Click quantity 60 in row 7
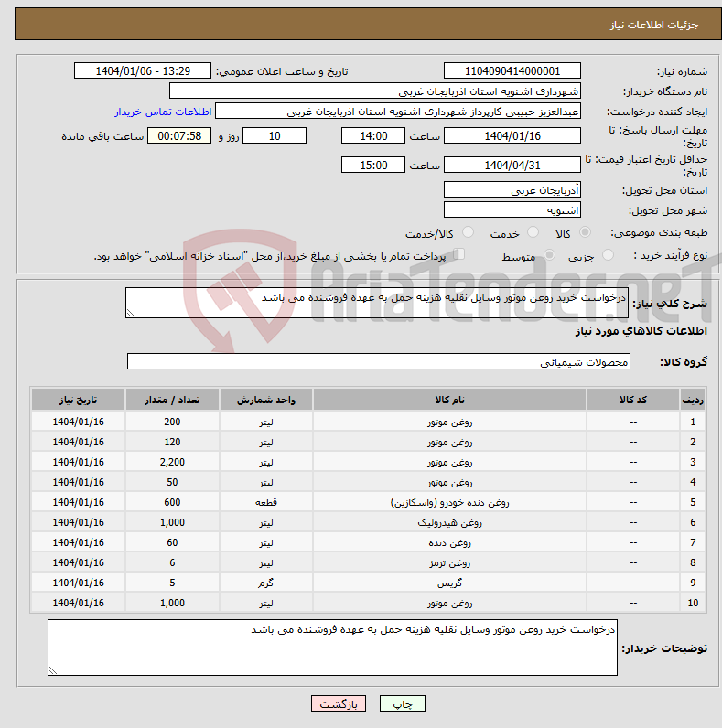The width and height of the screenshot is (722, 728). (172, 542)
